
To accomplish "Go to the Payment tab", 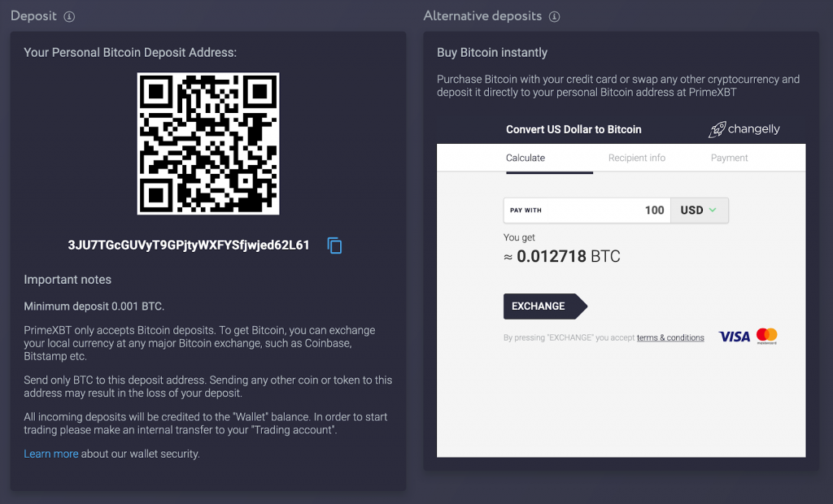I will point(729,158).
